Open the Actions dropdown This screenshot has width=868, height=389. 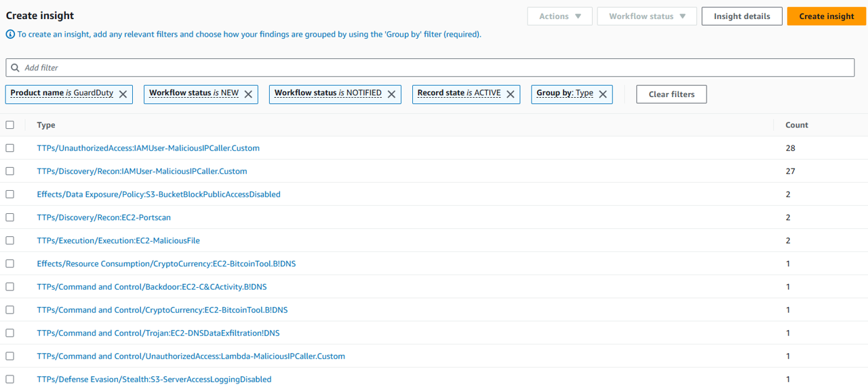560,16
